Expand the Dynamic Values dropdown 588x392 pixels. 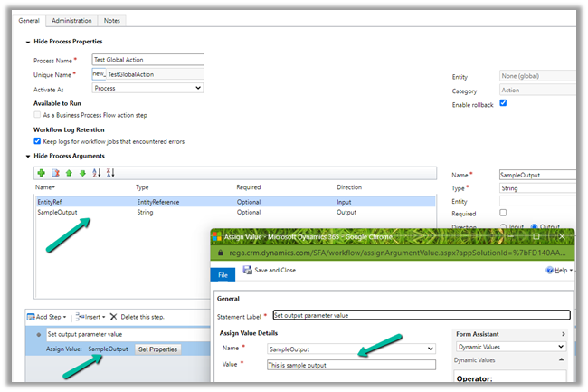(x=510, y=347)
